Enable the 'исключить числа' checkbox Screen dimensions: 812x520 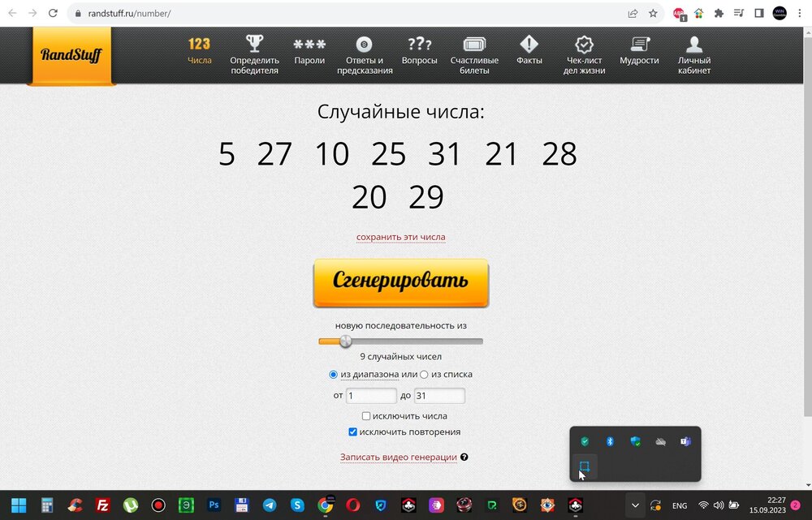pyautogui.click(x=366, y=416)
